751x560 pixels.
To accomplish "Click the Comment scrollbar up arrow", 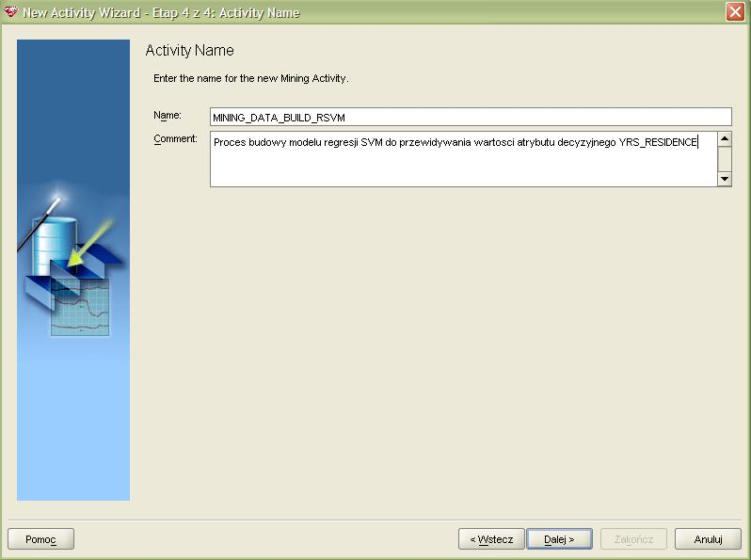I will (x=725, y=139).
